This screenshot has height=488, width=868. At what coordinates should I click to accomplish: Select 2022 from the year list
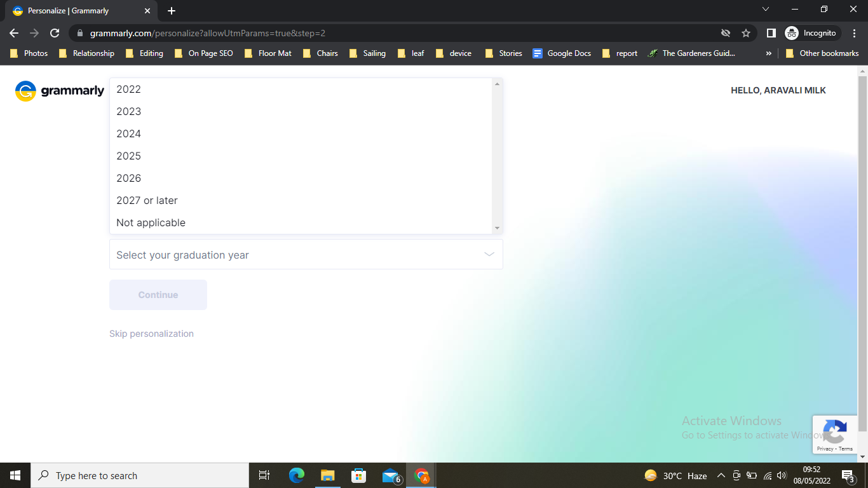[x=301, y=90]
